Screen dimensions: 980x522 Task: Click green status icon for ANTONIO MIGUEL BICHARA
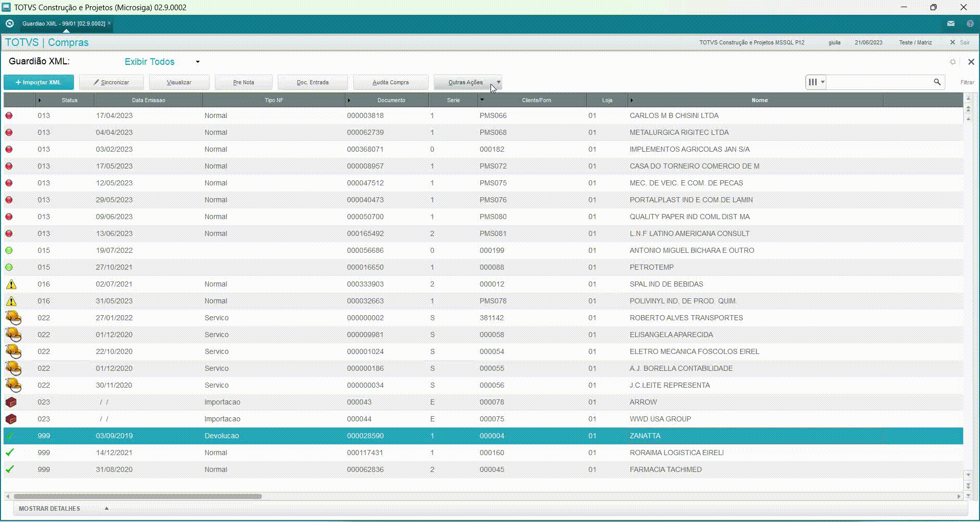point(9,250)
